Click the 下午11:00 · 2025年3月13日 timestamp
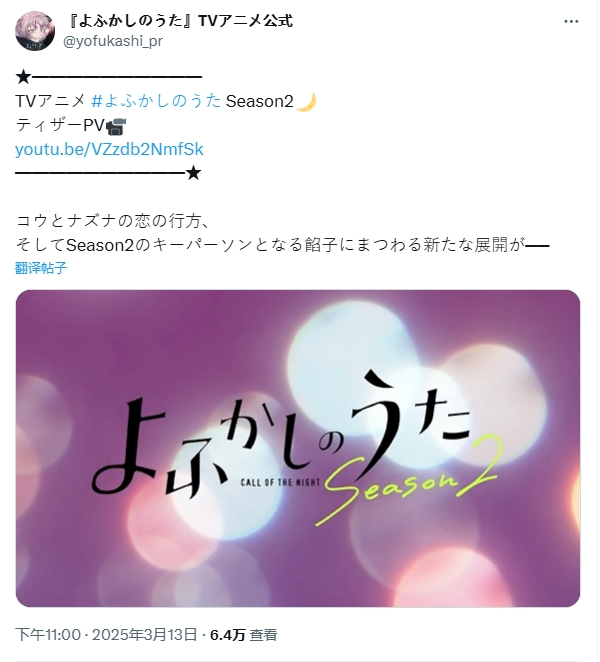Image resolution: width=600 pixels, height=662 pixels. 106,635
